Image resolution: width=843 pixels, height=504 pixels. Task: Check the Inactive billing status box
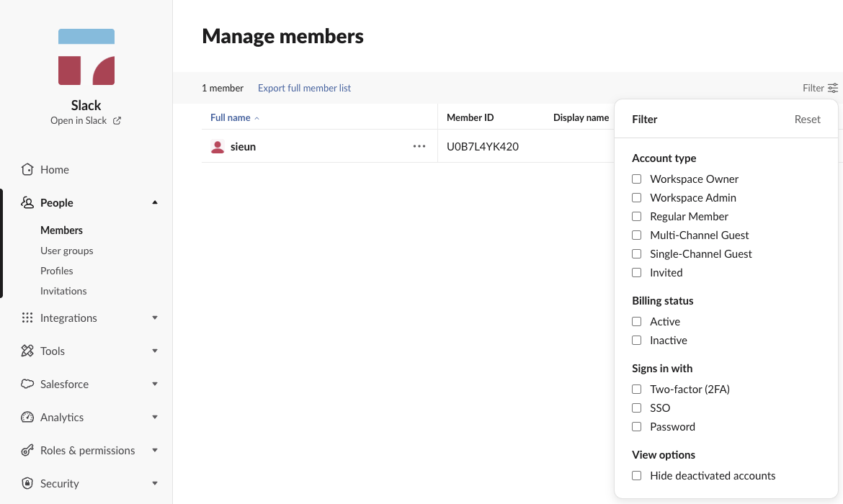[x=636, y=341]
